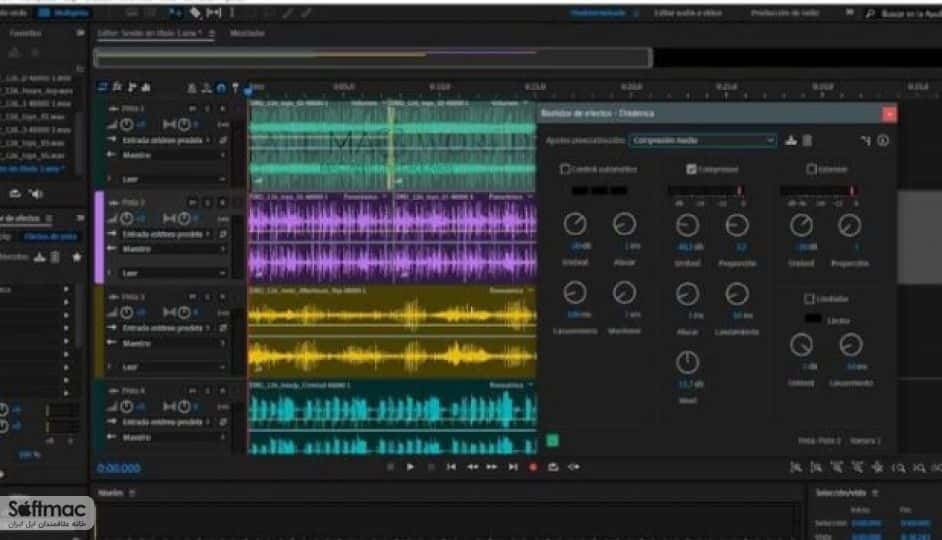Select Producción de radio workspace
This screenshot has width=942, height=540.
[785, 13]
